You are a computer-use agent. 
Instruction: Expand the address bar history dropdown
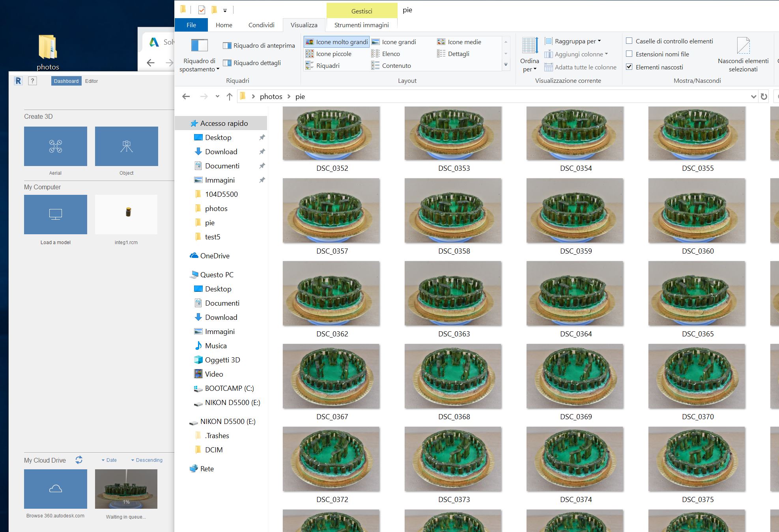point(753,97)
